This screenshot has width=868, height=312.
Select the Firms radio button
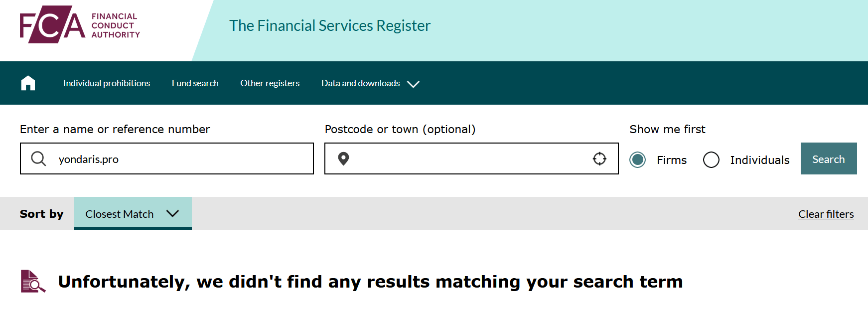point(637,159)
